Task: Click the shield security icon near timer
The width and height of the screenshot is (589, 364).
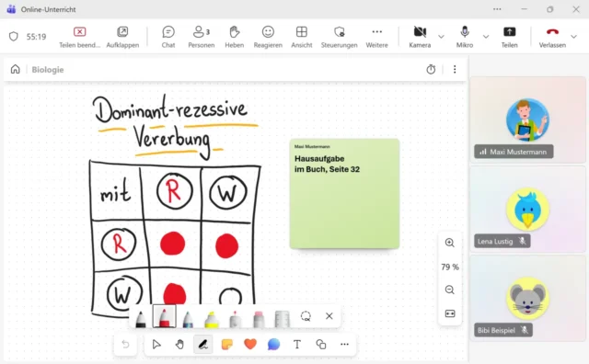Action: coord(14,37)
